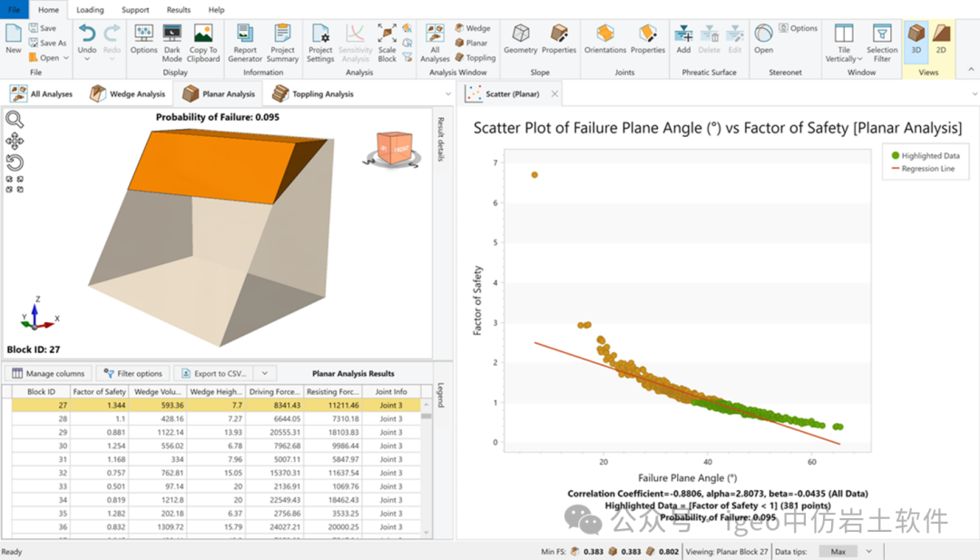This screenshot has height=560, width=980.
Task: Open the Help ribbon tab
Action: [x=216, y=9]
